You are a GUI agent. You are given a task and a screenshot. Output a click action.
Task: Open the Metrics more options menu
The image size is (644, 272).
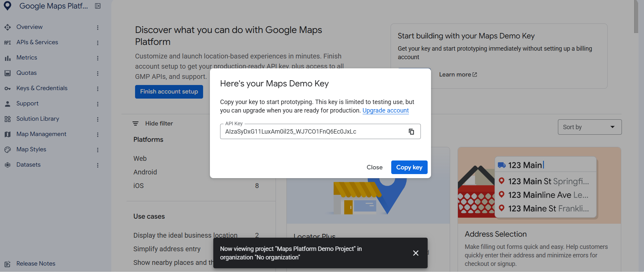(x=98, y=58)
